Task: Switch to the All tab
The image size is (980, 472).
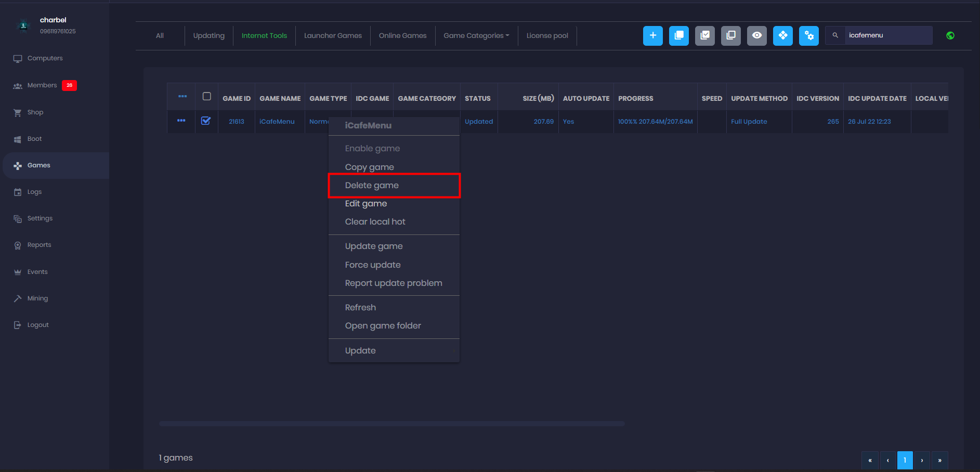Action: coord(160,35)
